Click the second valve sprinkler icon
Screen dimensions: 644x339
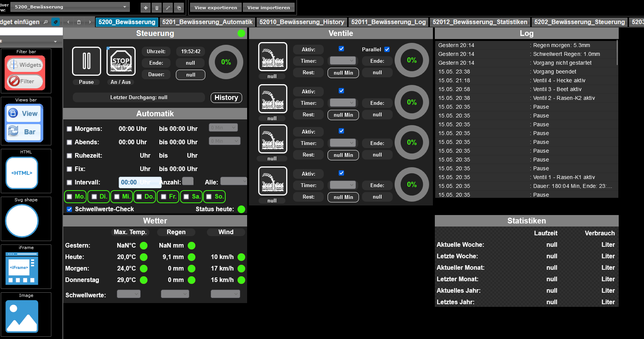pyautogui.click(x=273, y=99)
